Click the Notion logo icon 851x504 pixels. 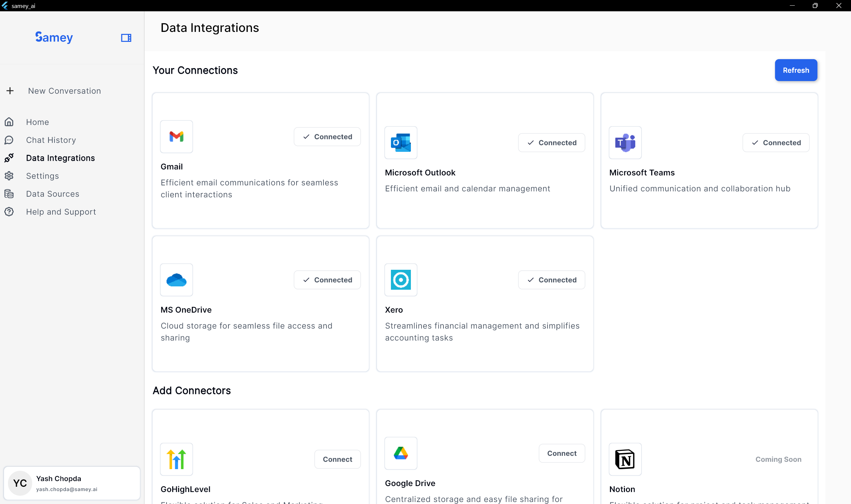625,459
